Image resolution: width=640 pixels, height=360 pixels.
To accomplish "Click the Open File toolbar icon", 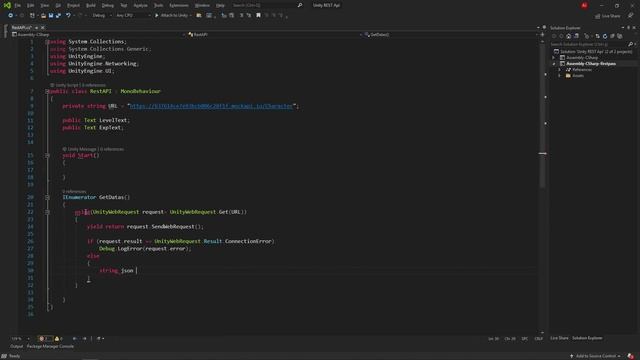I will [43, 16].
